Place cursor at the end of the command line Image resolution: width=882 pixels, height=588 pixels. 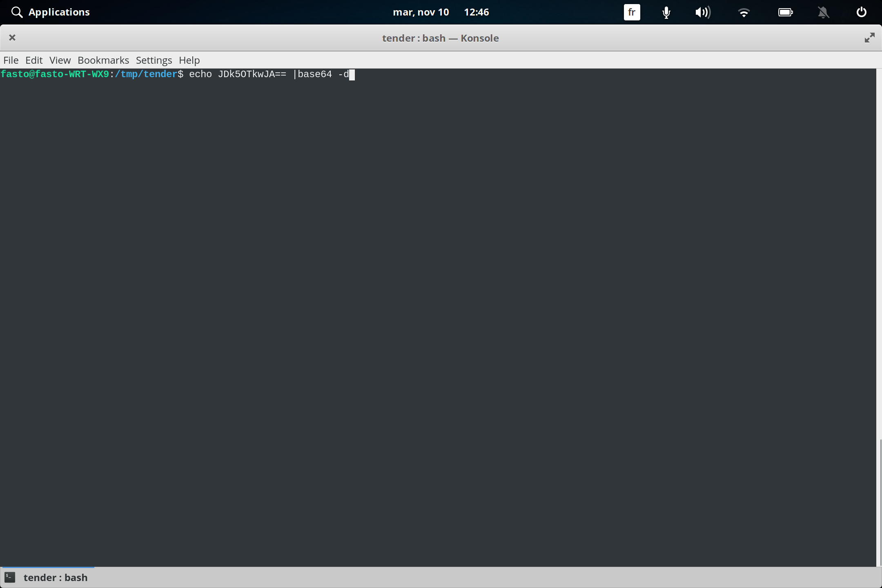pyautogui.click(x=352, y=74)
